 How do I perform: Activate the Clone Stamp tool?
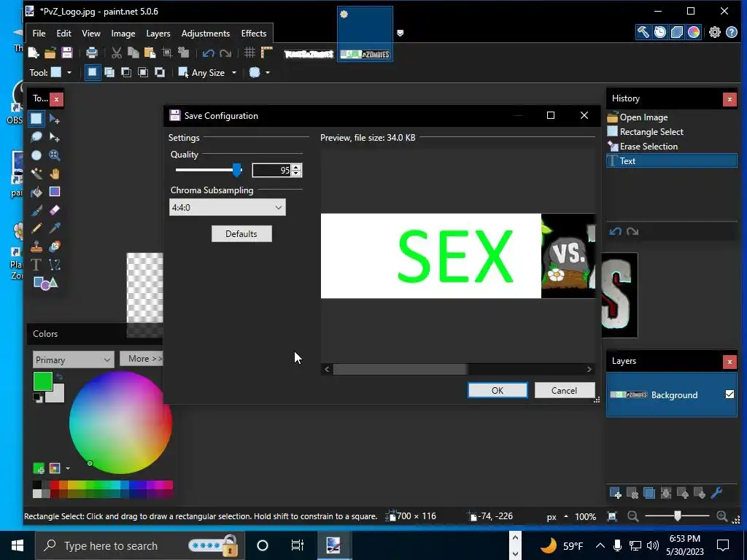[x=36, y=246]
